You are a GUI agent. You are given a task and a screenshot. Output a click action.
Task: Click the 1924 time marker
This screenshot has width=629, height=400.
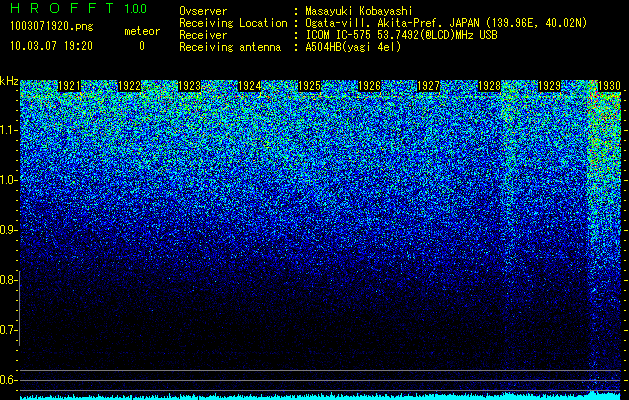click(250, 86)
